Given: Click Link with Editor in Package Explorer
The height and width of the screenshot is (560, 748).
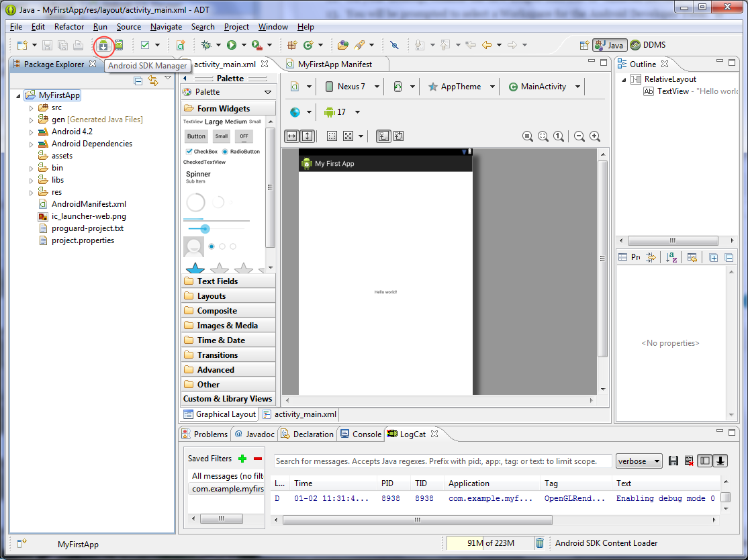Looking at the screenshot, I should click(x=152, y=81).
